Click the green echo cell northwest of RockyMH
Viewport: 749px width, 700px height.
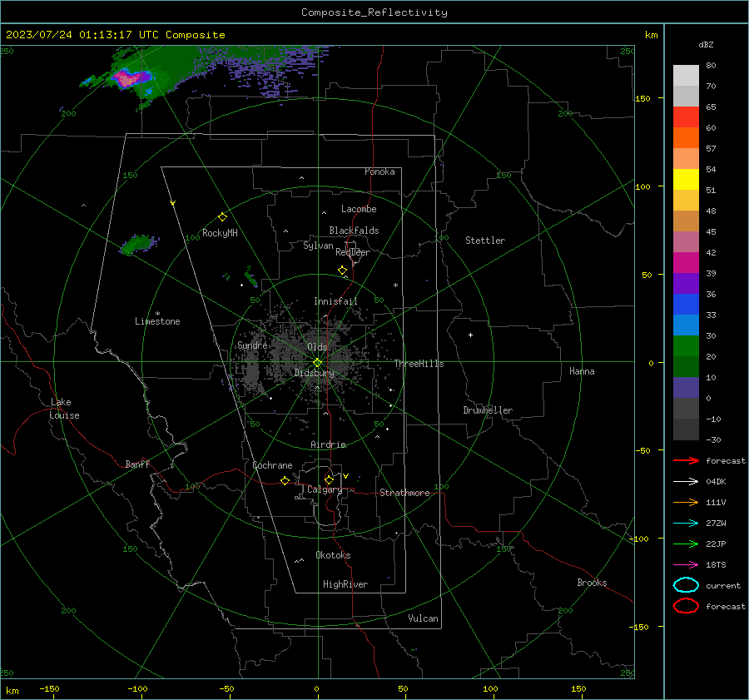(138, 244)
